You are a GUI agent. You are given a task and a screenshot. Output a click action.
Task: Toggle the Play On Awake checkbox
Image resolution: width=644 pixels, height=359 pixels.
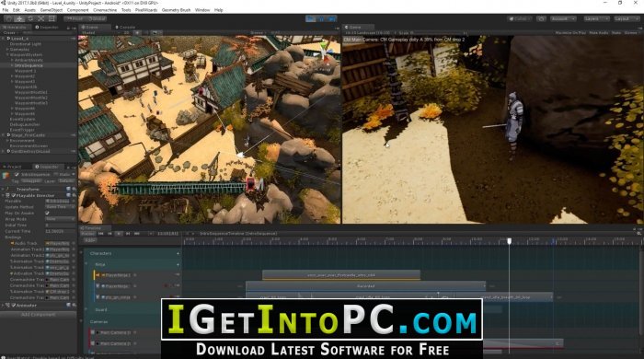click(x=47, y=214)
